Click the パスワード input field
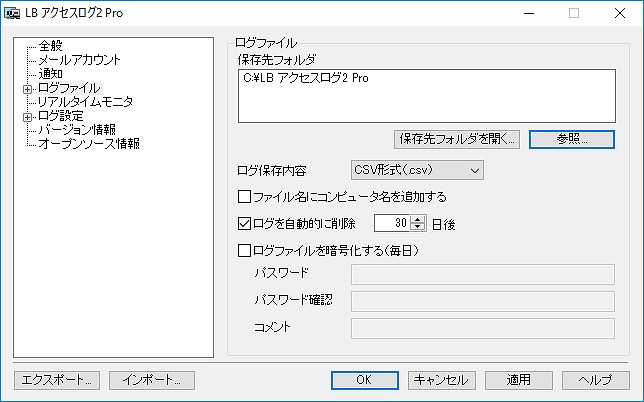The width and height of the screenshot is (644, 402). pyautogui.click(x=483, y=274)
